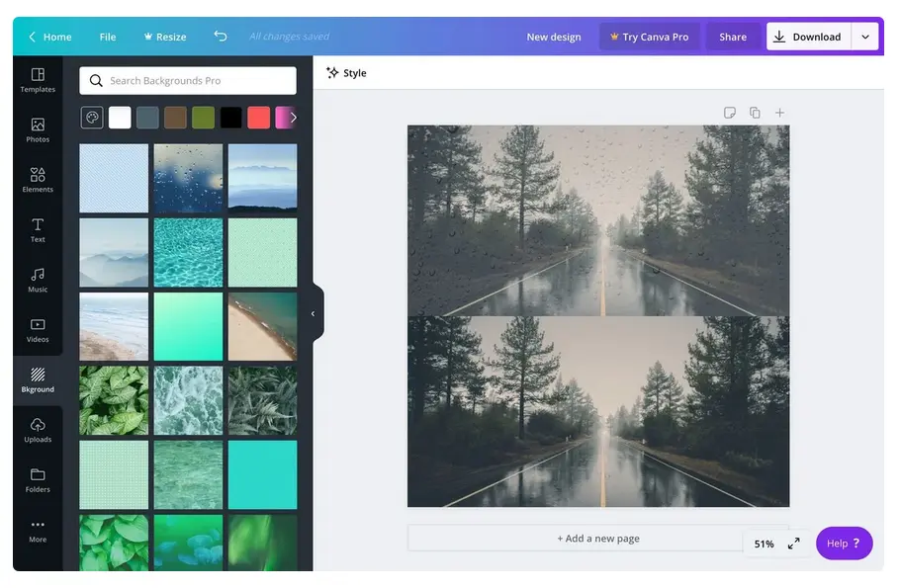Add notes with the page notes icon
This screenshot has width=901, height=588.
[729, 113]
